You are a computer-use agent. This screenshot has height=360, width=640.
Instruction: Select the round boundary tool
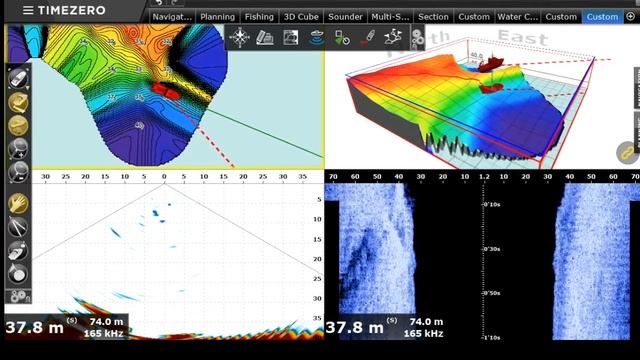[x=18, y=273]
